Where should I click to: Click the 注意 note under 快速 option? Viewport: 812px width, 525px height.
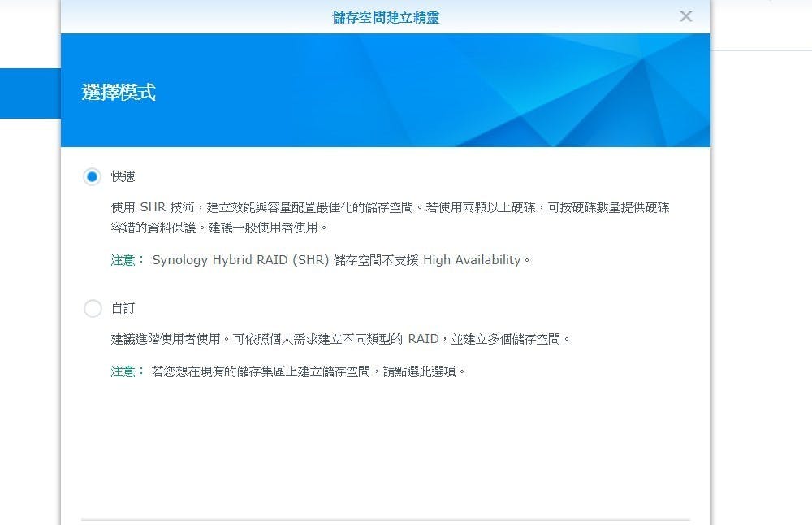(x=123, y=260)
